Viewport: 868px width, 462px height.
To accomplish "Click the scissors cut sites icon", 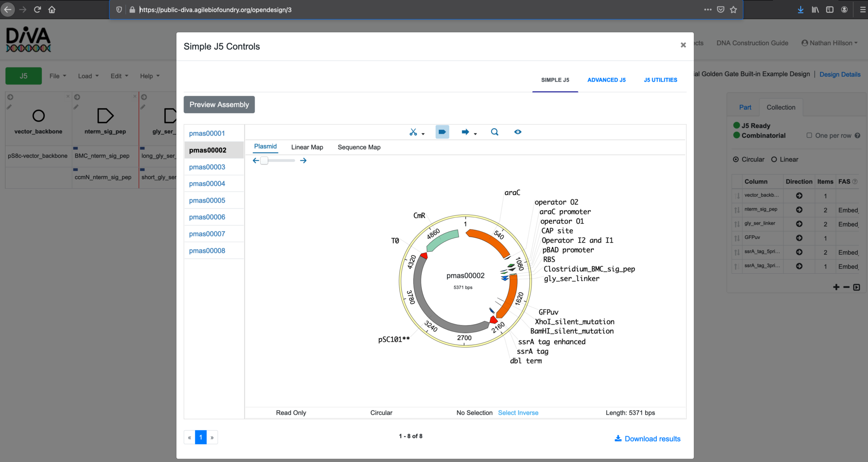I will point(413,132).
